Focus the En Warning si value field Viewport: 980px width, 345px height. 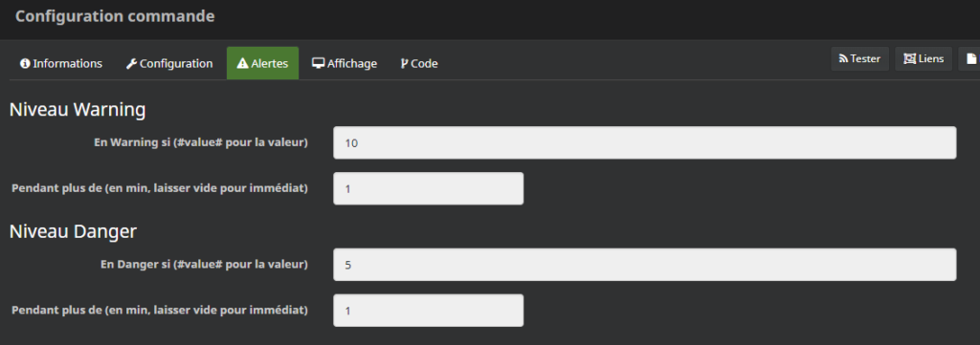[644, 142]
